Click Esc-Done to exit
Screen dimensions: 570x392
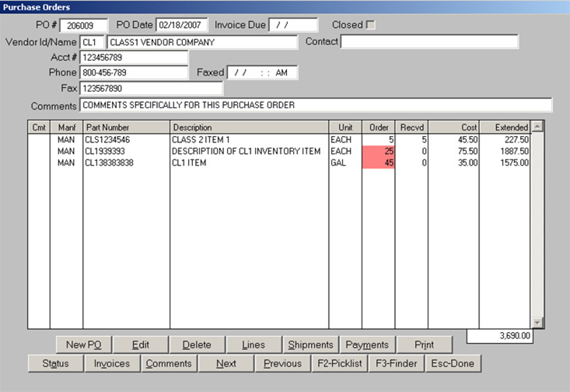tap(453, 363)
